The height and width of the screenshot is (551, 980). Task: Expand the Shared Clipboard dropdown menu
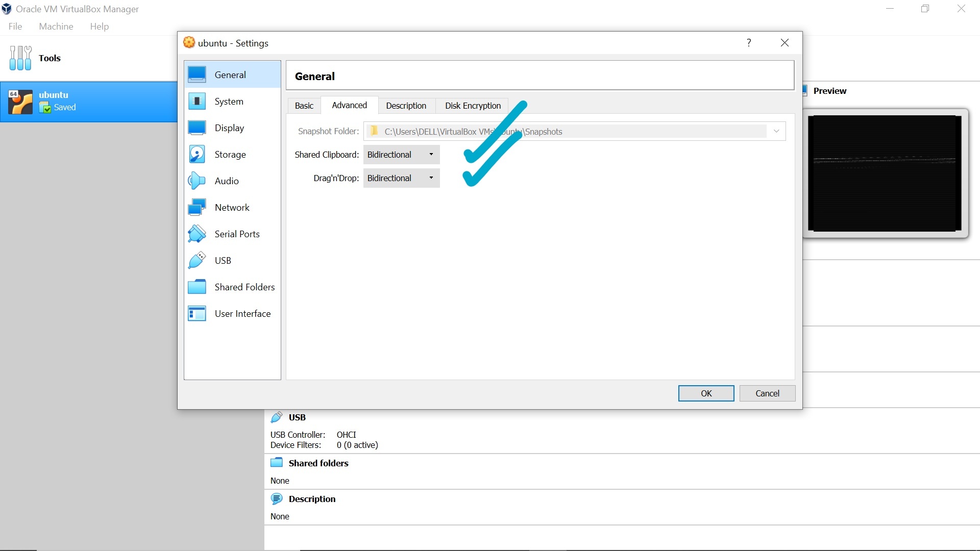click(431, 154)
